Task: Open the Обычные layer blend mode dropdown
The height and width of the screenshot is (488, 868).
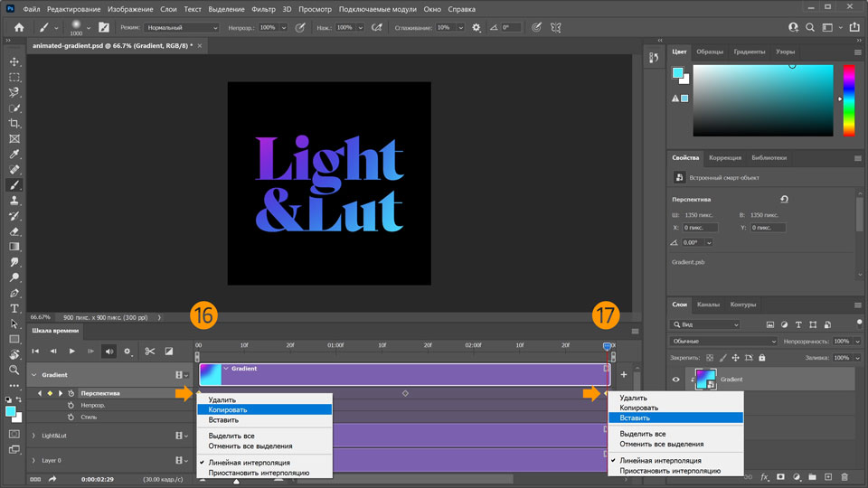Action: (723, 342)
